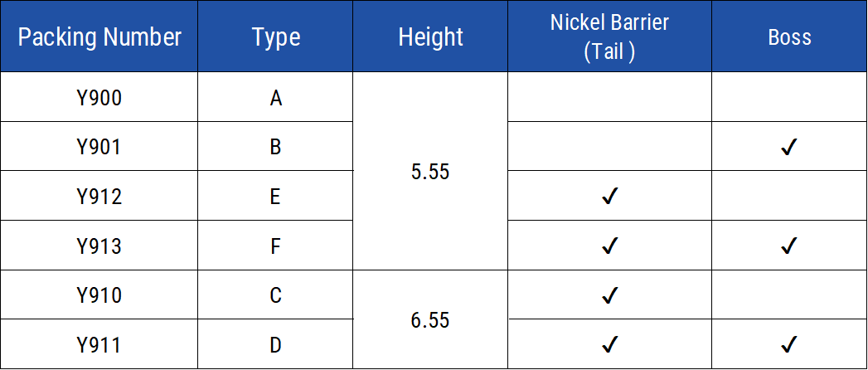868x370 pixels.
Task: Select the Type column header
Action: (276, 37)
